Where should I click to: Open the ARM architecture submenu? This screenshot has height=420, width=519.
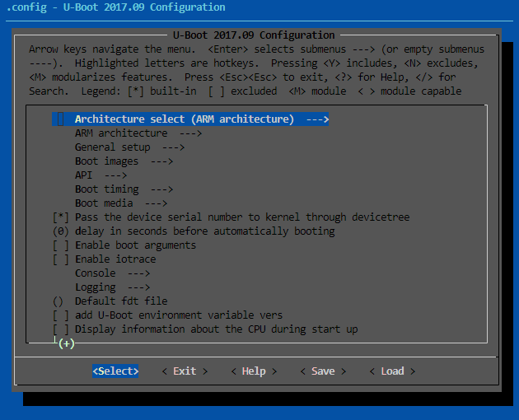138,133
